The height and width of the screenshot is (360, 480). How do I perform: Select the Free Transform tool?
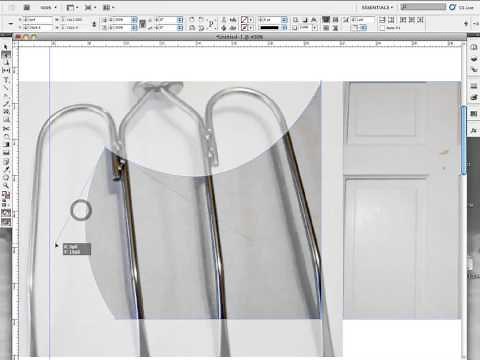(x=6, y=137)
